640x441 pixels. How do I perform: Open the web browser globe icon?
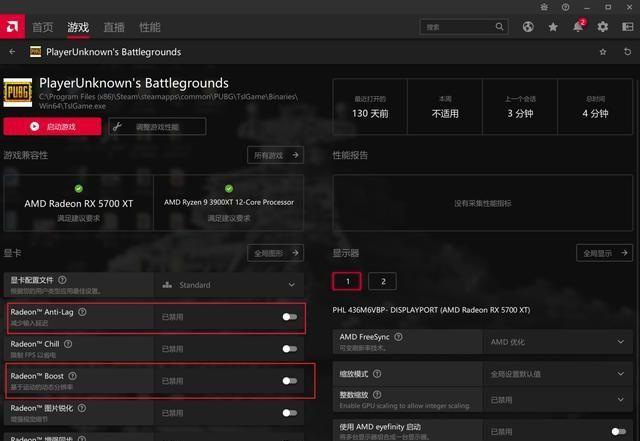click(528, 27)
